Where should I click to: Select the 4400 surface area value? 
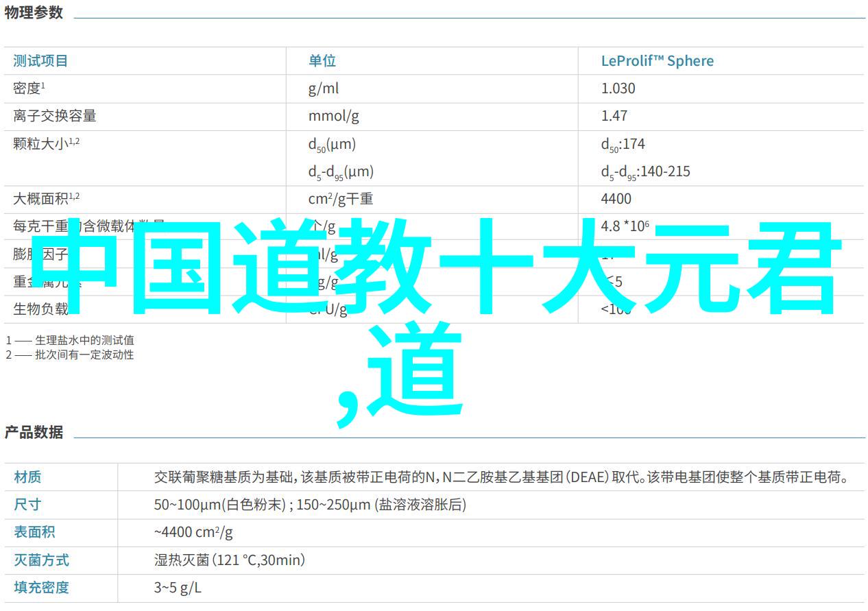point(616,199)
